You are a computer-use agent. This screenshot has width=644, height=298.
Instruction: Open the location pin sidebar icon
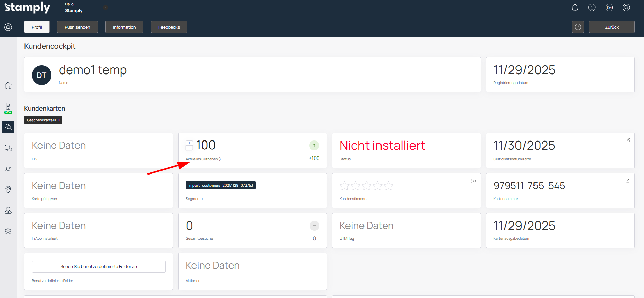click(8, 189)
